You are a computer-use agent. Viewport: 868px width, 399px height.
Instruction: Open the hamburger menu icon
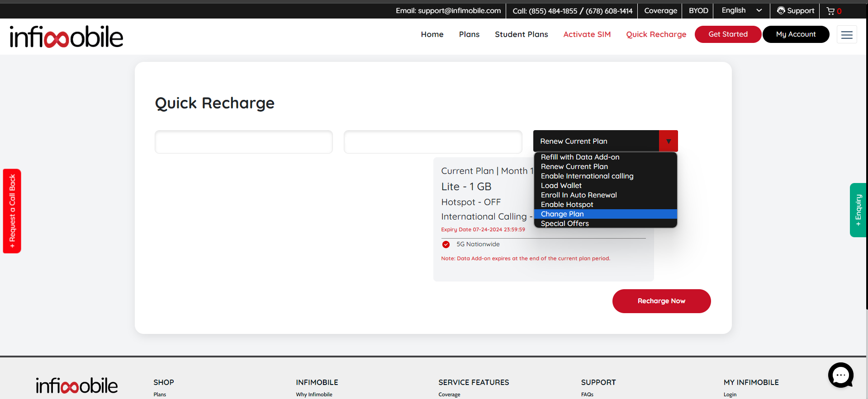(847, 34)
